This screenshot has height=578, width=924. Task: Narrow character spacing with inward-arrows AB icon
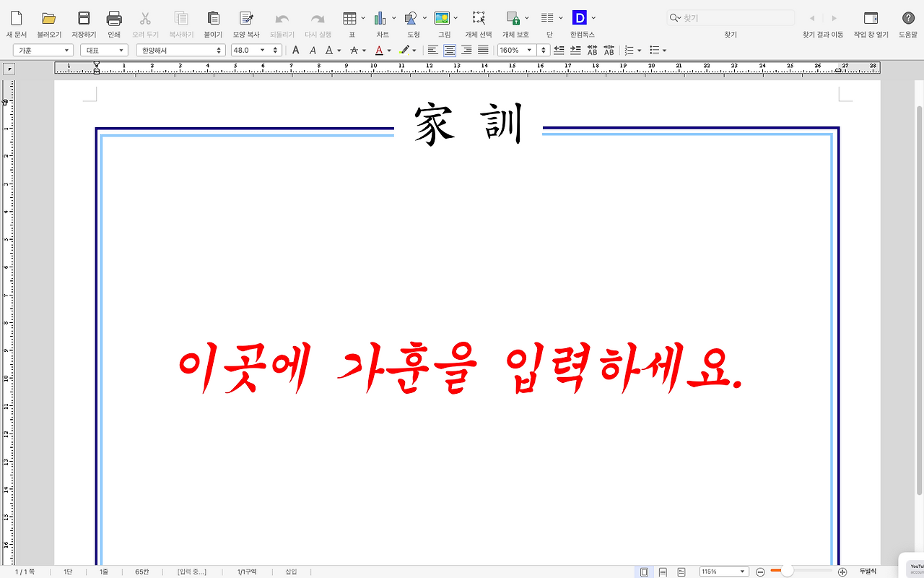coord(609,51)
